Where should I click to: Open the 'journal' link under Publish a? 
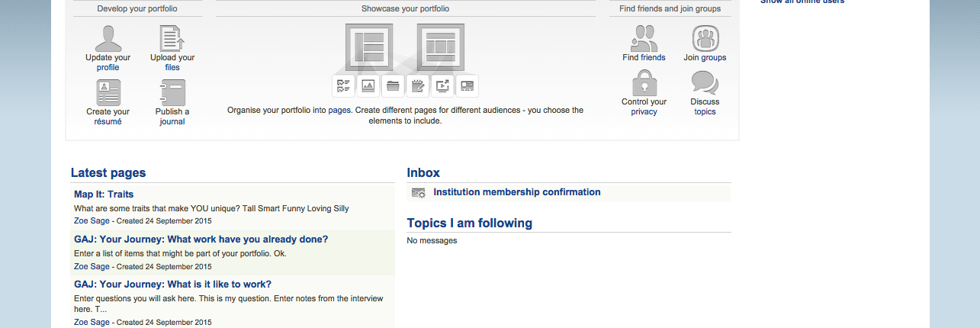[172, 122]
